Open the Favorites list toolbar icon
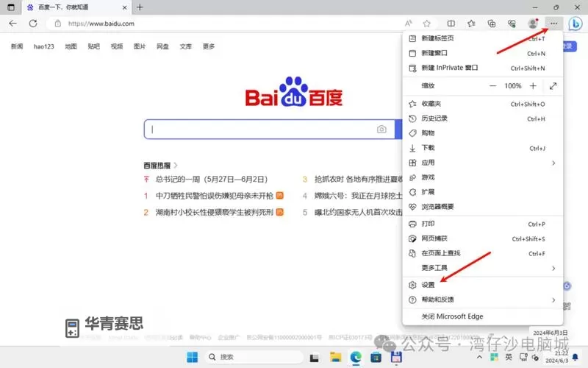 [471, 24]
